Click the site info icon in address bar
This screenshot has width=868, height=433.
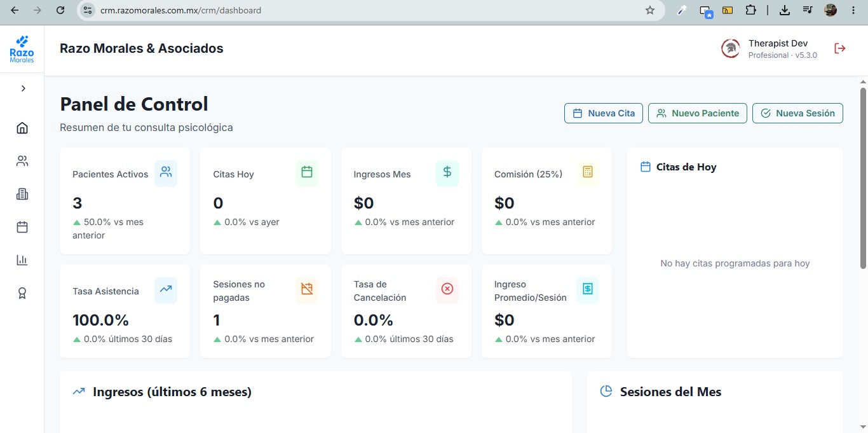88,10
